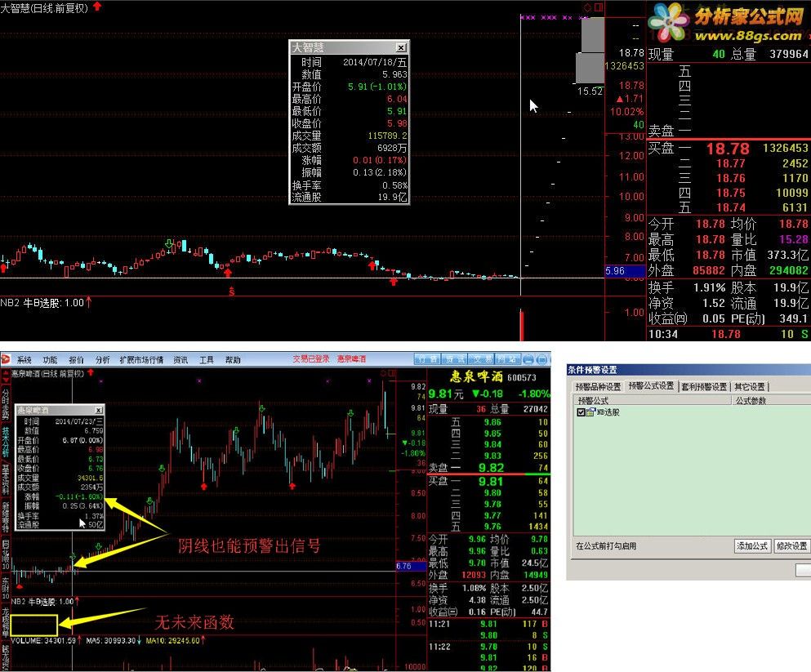
Task: Click the 公式参数 column header
Action: pyautogui.click(x=771, y=401)
